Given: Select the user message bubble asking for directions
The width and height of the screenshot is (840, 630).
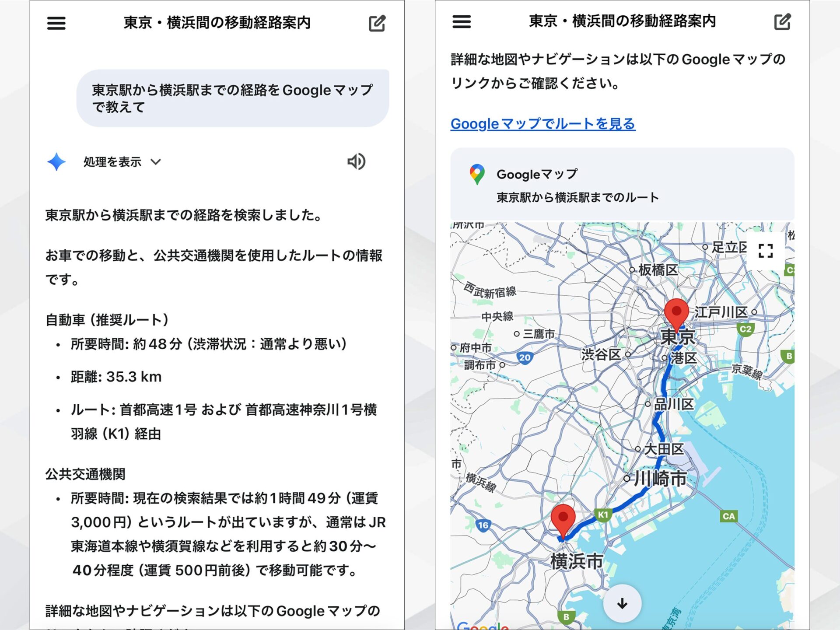Looking at the screenshot, I should click(233, 96).
